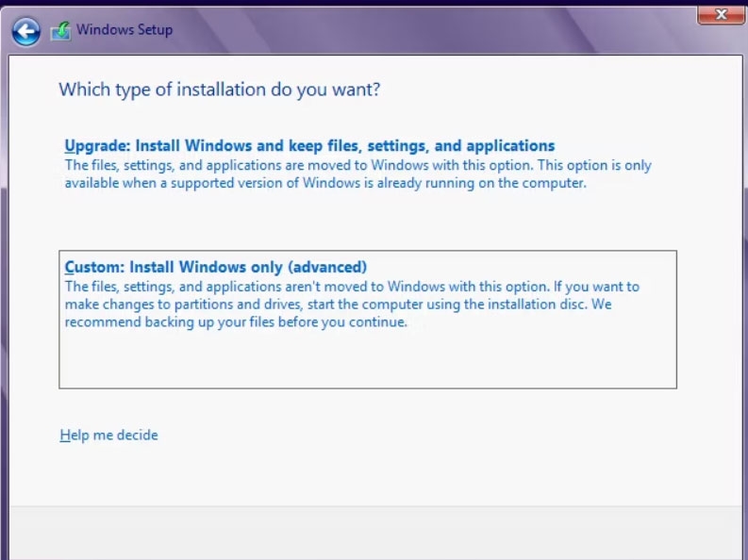Click the Custom option description about partitions

click(x=352, y=305)
